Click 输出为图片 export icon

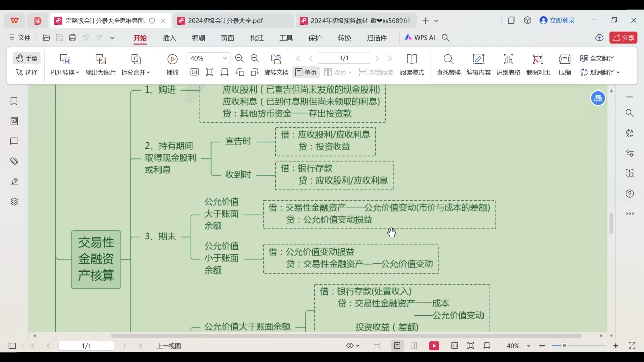(x=100, y=59)
